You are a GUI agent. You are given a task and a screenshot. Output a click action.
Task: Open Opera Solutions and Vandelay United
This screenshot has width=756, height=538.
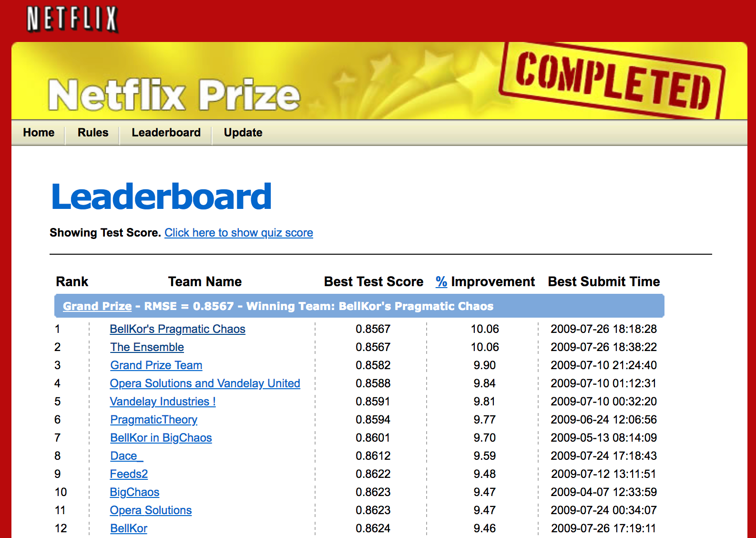205,383
